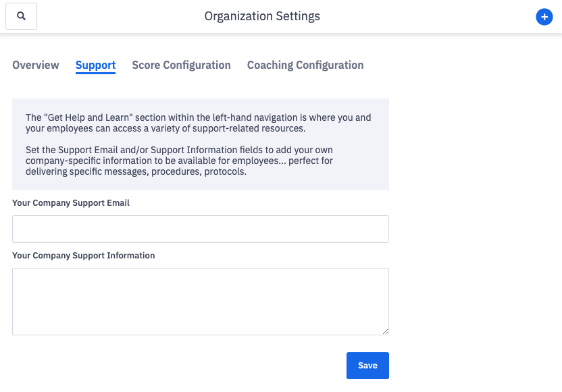
Task: Open the Score Configuration tab
Action: [x=181, y=65]
